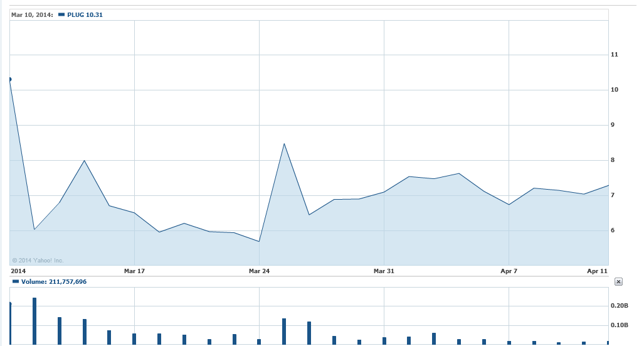Click the Volume: 211,757,696 label
The height and width of the screenshot is (346, 644).
54,282
